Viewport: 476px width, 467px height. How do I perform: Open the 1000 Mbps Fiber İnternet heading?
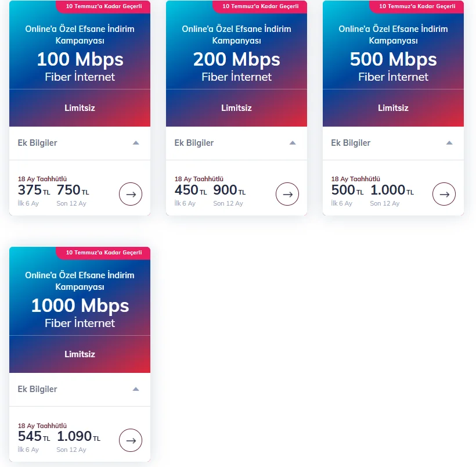[80, 312]
